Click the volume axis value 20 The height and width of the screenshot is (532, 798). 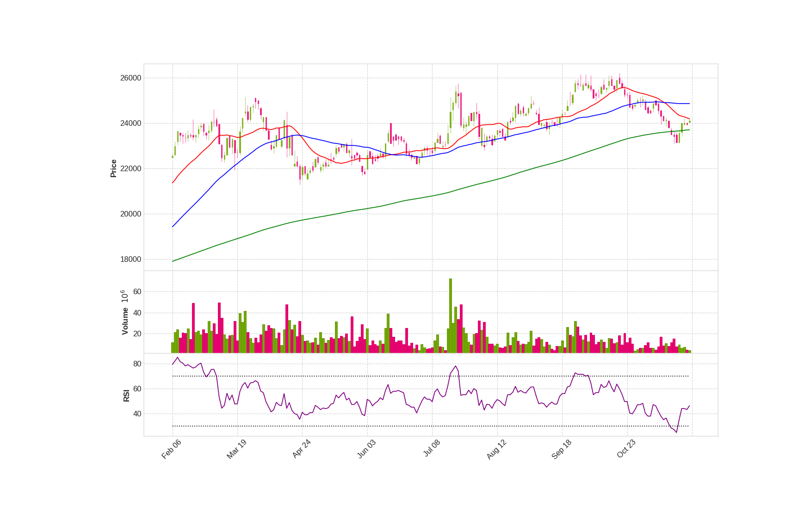(x=137, y=334)
